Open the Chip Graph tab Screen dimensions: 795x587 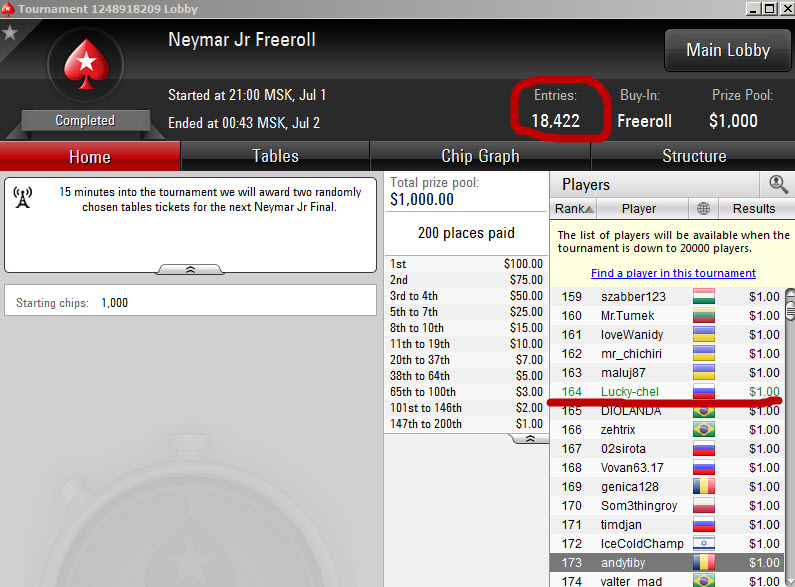pos(480,156)
